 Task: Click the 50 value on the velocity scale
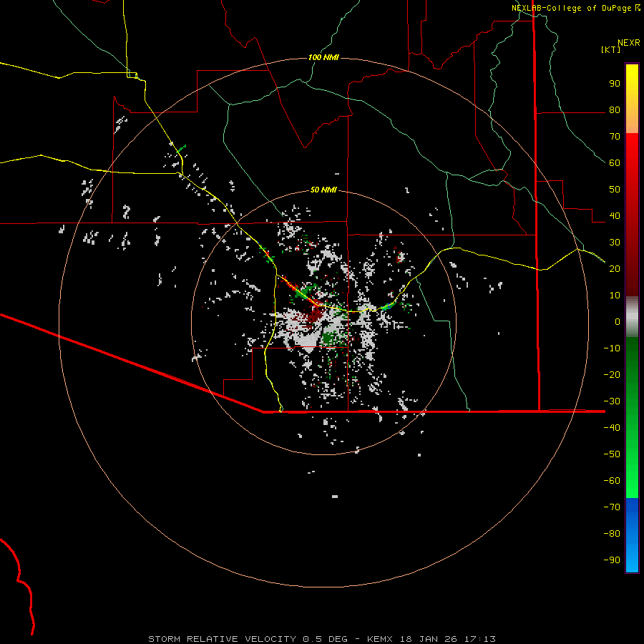point(615,190)
